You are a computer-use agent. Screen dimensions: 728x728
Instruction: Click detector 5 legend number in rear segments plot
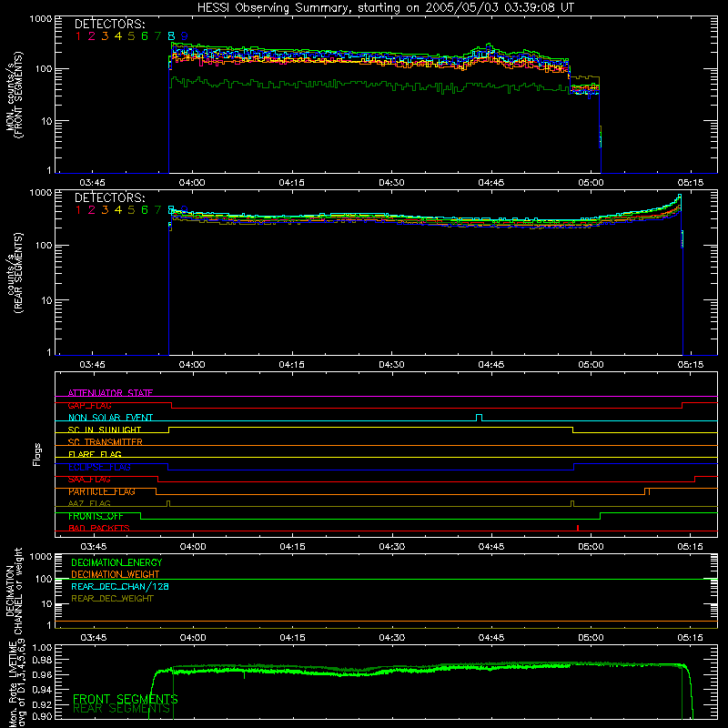(x=131, y=210)
